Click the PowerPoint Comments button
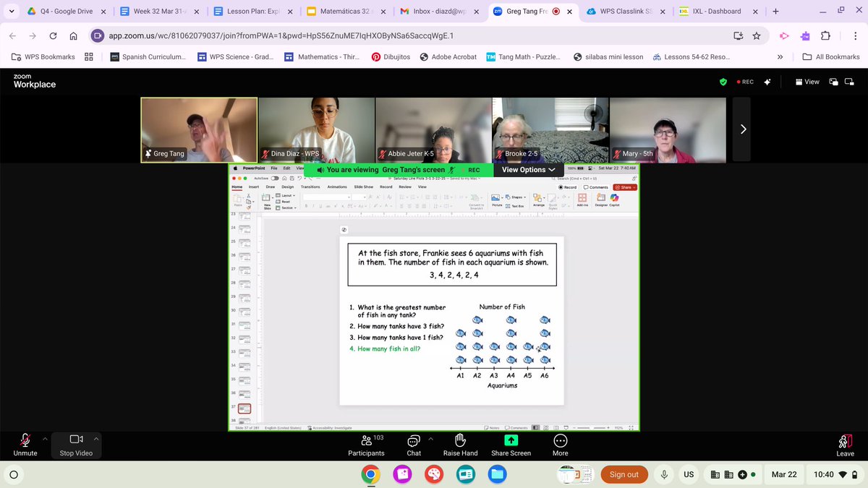The image size is (868, 488). (x=596, y=187)
